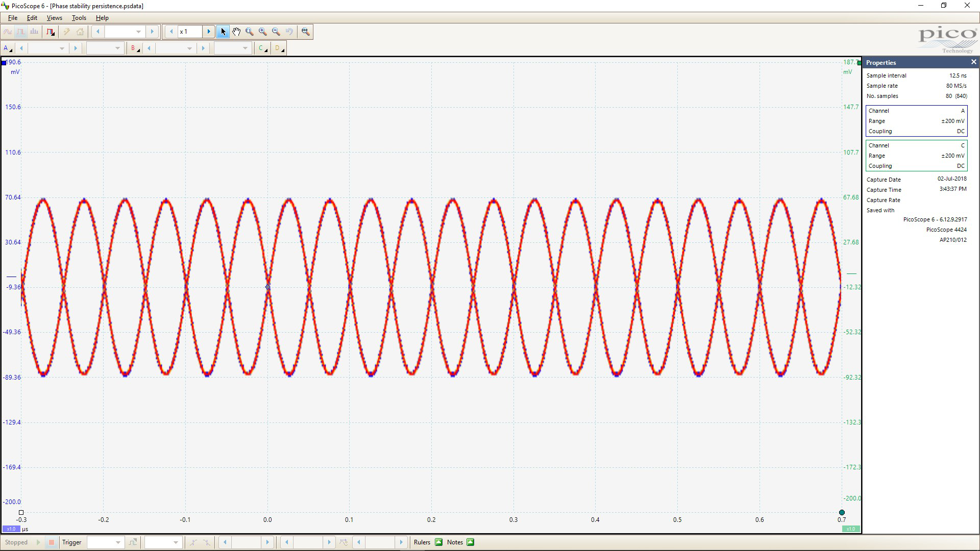Undo last zoom with curved arrow
The height and width of the screenshot is (551, 980).
289,32
